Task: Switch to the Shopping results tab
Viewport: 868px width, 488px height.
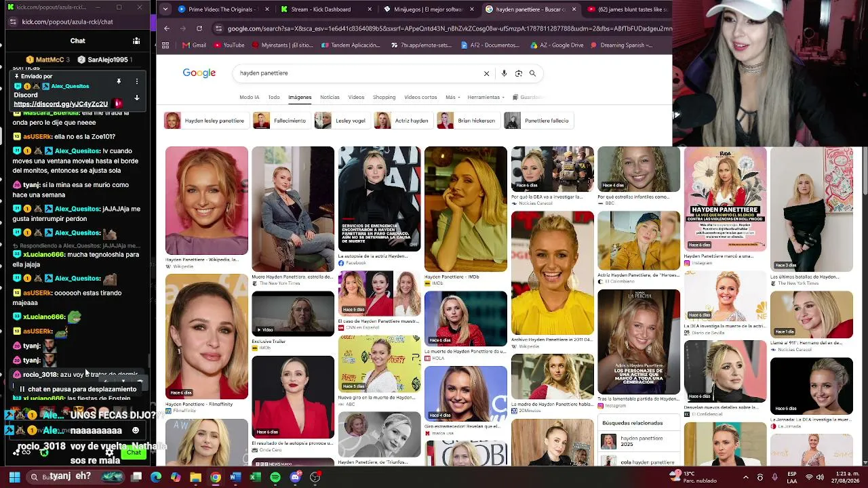Action: pyautogui.click(x=384, y=98)
